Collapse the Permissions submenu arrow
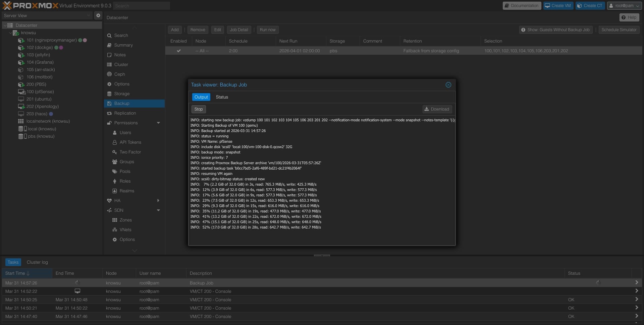This screenshot has width=644, height=325. point(158,123)
